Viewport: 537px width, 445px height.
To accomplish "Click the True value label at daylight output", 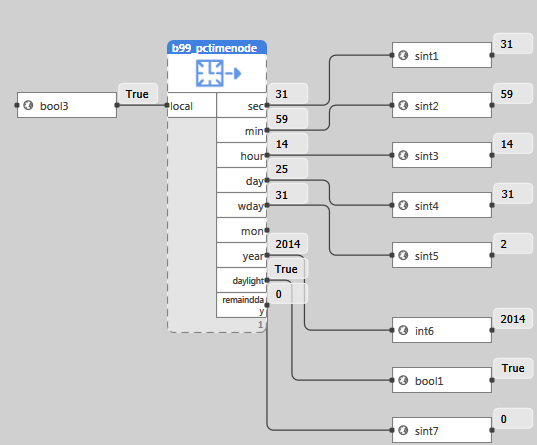I will (x=288, y=269).
